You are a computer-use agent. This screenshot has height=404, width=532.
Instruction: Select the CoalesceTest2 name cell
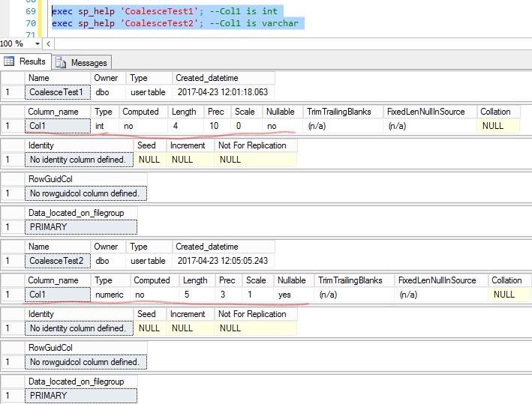[x=58, y=261]
